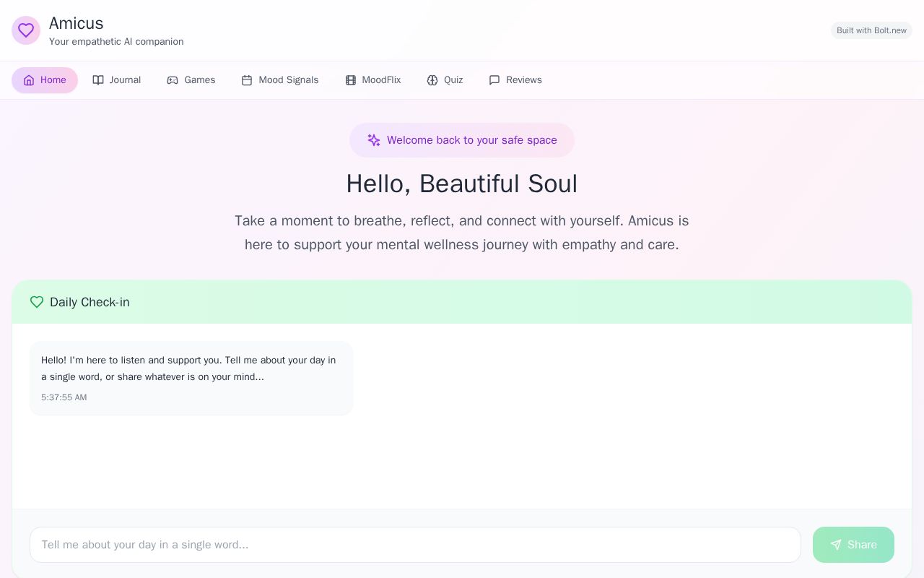Screen dimensions: 924x578
Task: Focus the single-word day input field
Action: pyautogui.click(x=415, y=545)
